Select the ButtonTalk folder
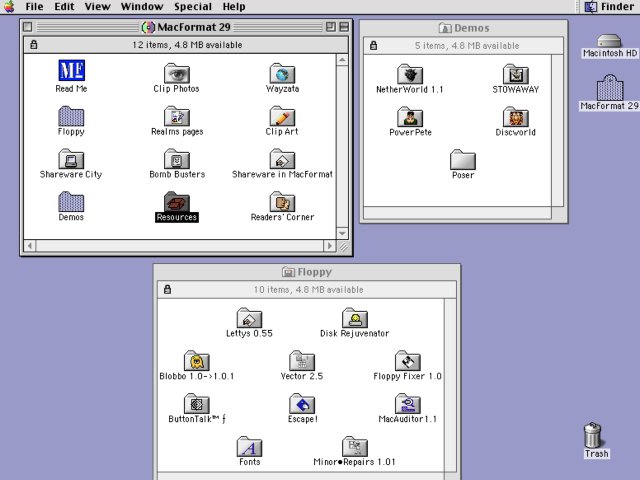 point(196,404)
